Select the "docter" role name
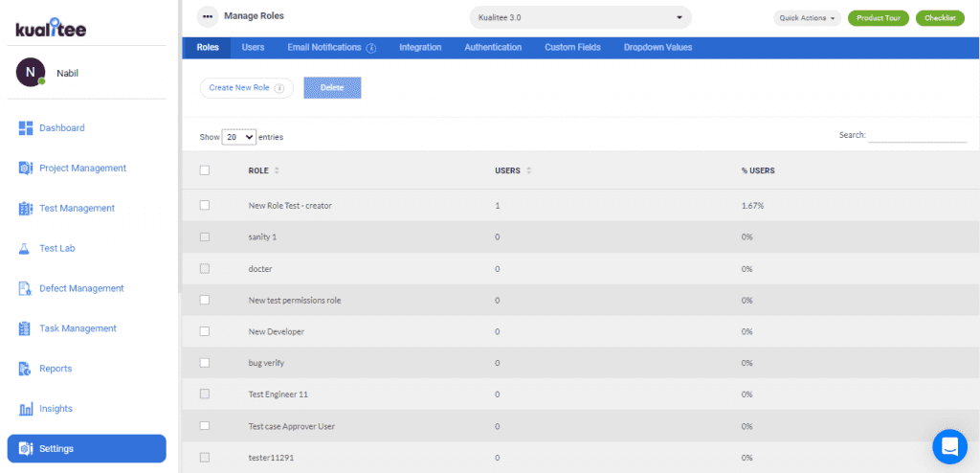 click(x=260, y=269)
